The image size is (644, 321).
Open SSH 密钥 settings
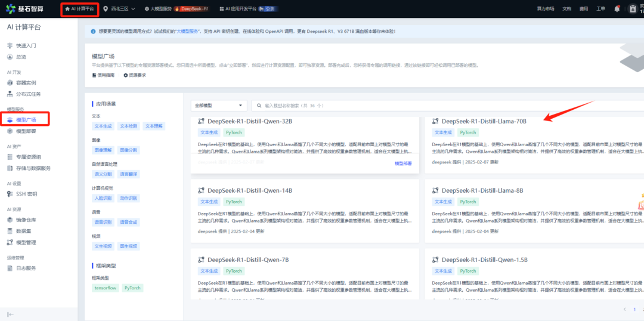tap(27, 193)
